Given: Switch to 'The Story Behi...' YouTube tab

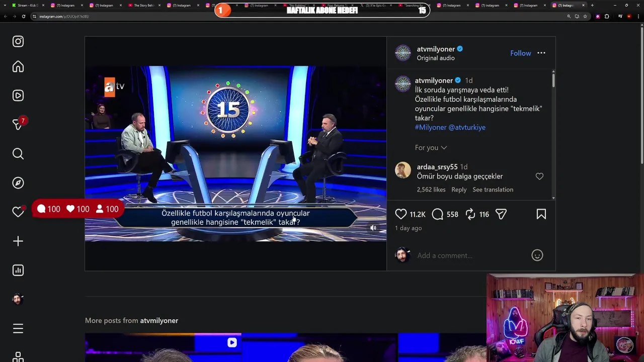Looking at the screenshot, I should click(143, 5).
